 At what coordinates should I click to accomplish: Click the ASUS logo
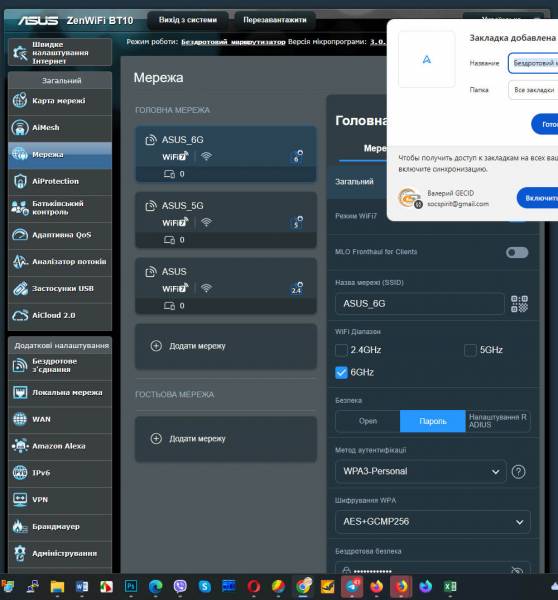click(38, 20)
